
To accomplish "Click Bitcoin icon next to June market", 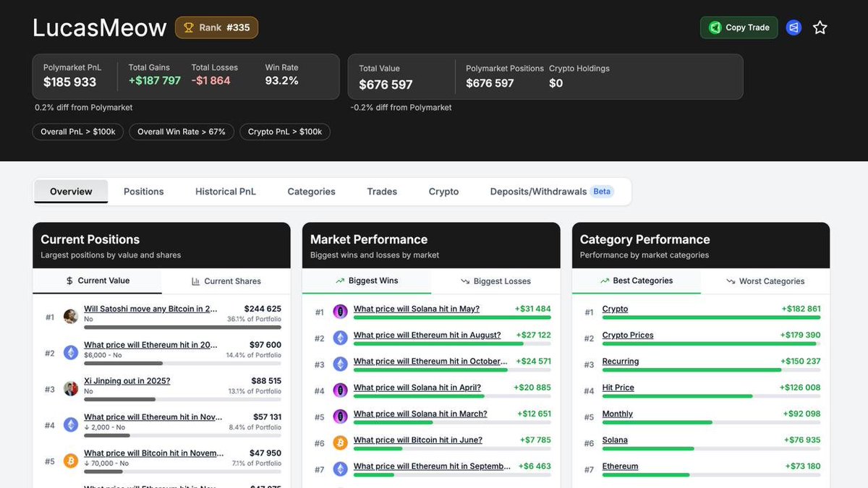I will pos(340,443).
